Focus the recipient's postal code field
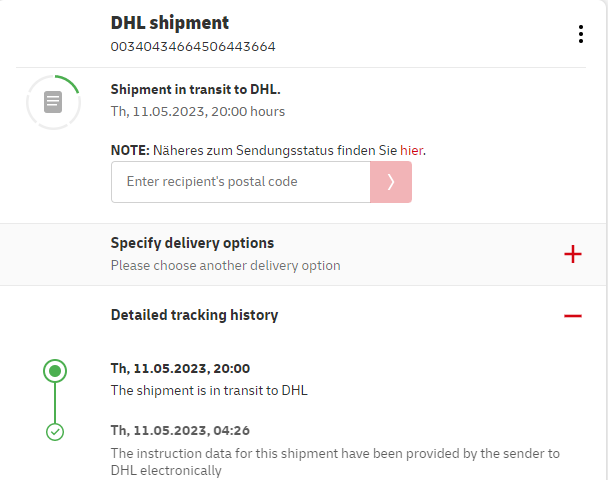 tap(240, 182)
